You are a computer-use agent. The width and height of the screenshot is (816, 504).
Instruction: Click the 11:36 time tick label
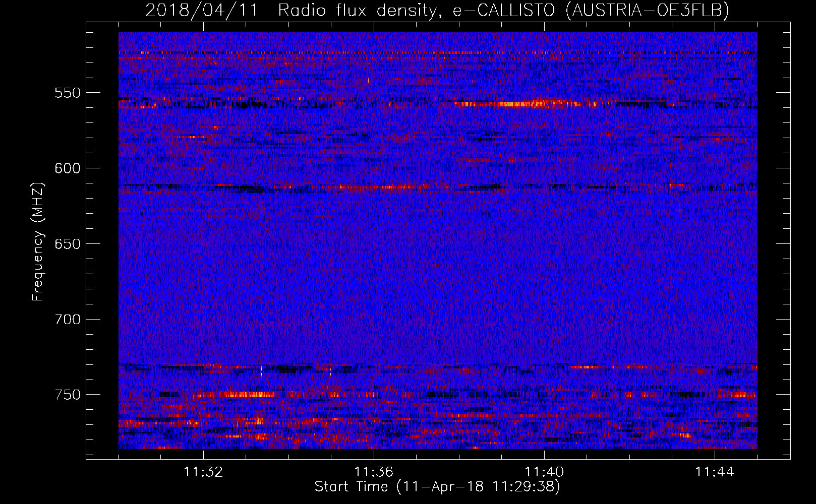click(x=374, y=472)
